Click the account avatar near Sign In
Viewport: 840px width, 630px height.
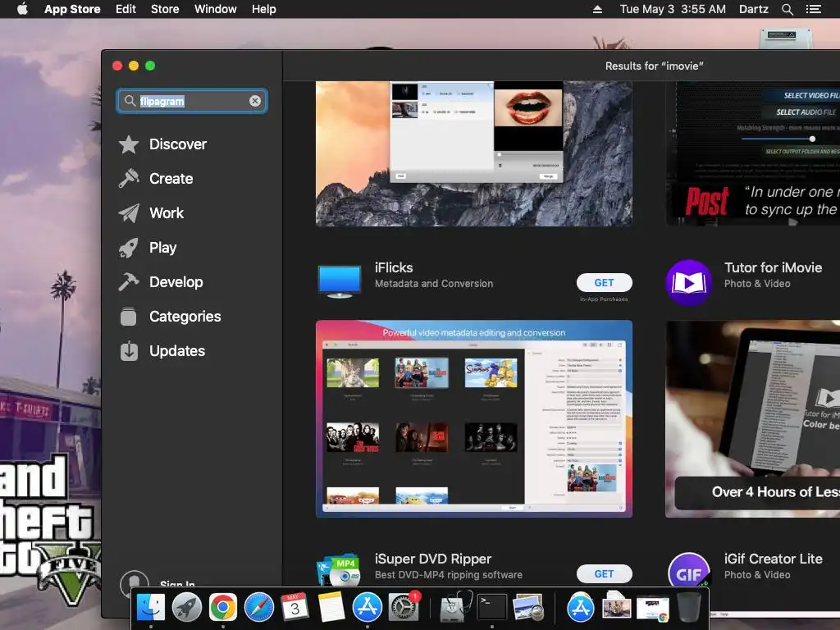click(x=135, y=583)
